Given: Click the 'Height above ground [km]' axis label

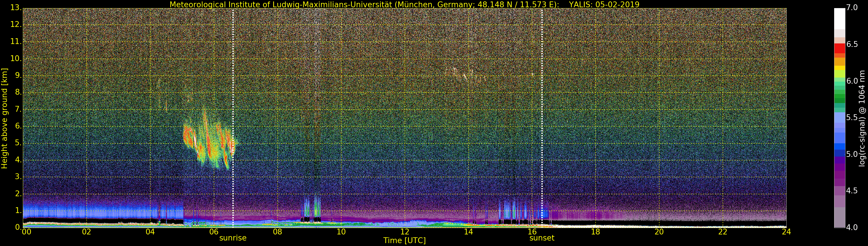Looking at the screenshot, I should [4, 118].
